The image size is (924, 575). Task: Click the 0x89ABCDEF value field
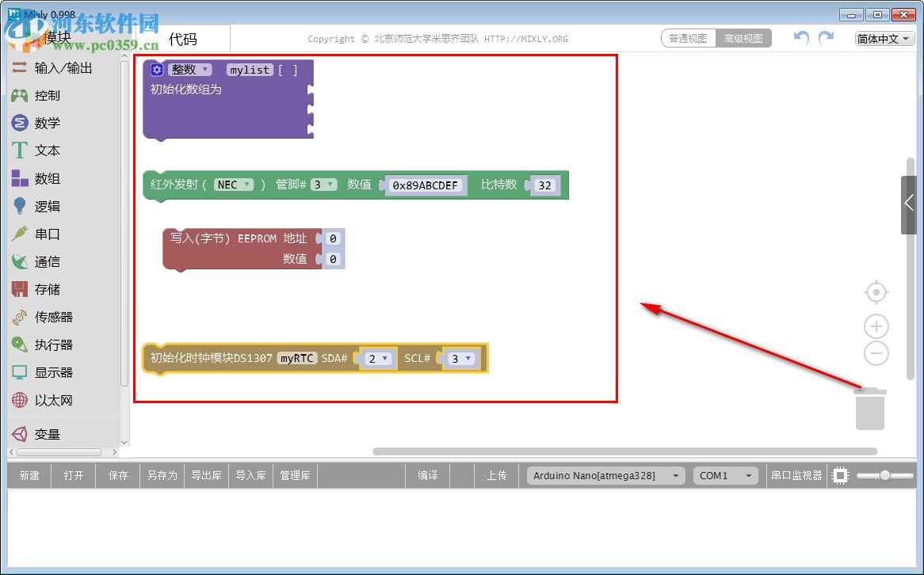coord(425,185)
